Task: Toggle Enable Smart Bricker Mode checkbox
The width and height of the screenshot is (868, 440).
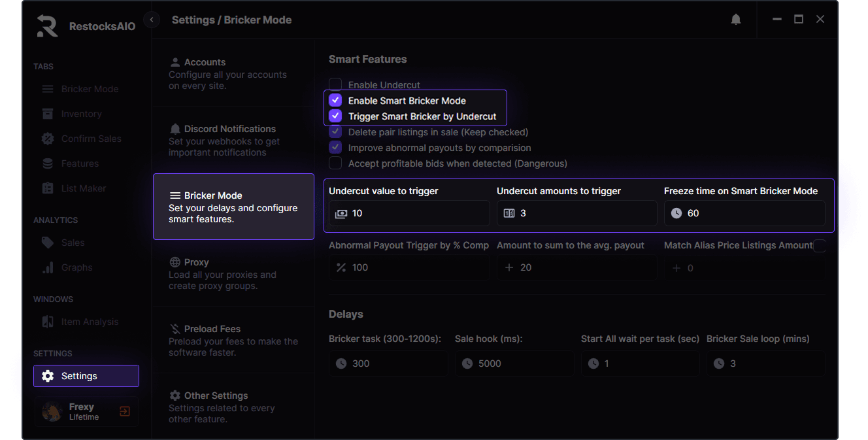Action: pyautogui.click(x=335, y=100)
